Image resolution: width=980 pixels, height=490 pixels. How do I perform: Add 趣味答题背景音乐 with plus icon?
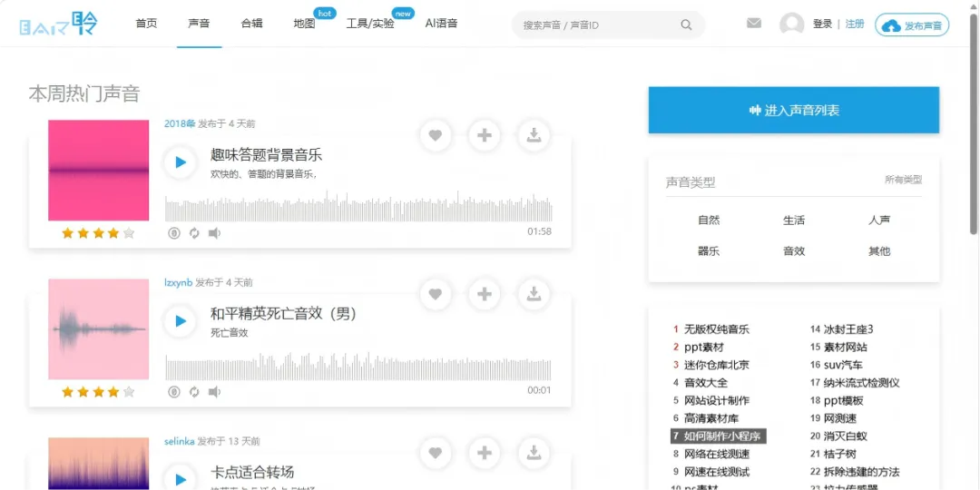pyautogui.click(x=485, y=135)
